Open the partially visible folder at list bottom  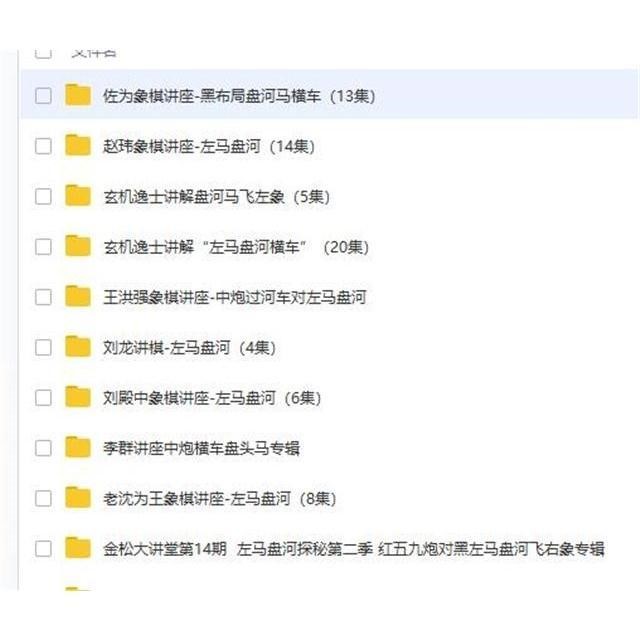[78, 589]
